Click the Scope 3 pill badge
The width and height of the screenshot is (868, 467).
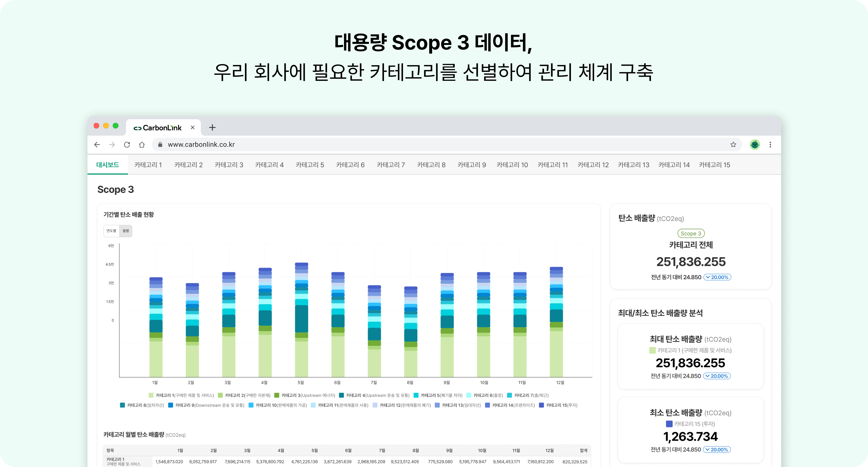(x=691, y=233)
